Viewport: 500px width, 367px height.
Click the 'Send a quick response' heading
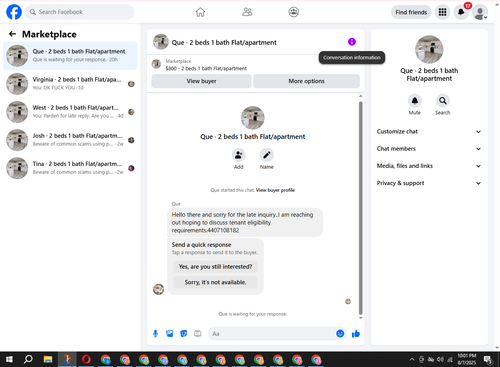tap(201, 245)
